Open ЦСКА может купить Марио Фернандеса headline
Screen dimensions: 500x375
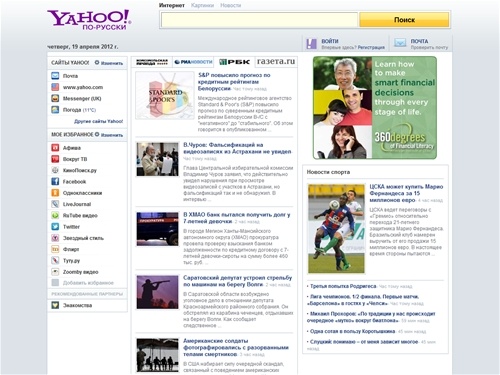[406, 193]
